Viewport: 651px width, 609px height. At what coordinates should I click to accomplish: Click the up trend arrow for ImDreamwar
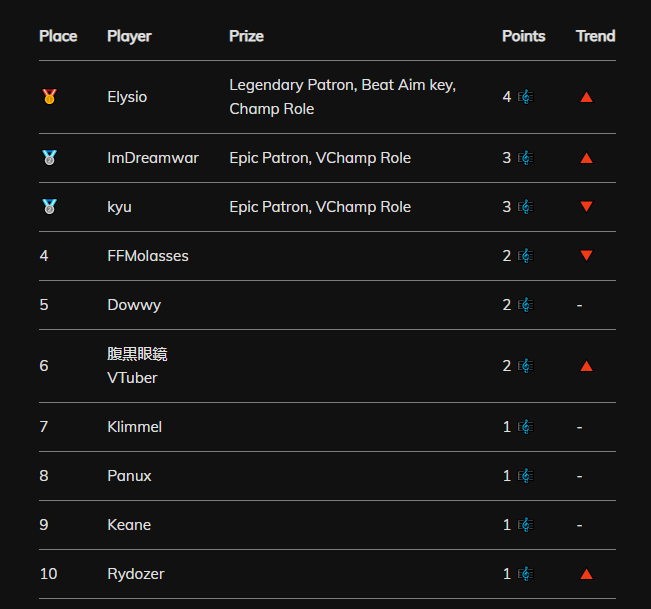tap(586, 158)
